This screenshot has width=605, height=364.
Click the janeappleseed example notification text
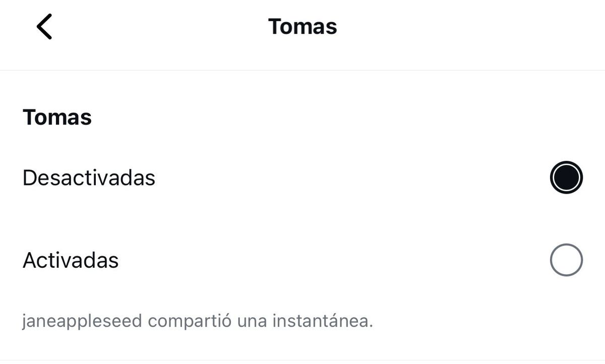coord(197,321)
